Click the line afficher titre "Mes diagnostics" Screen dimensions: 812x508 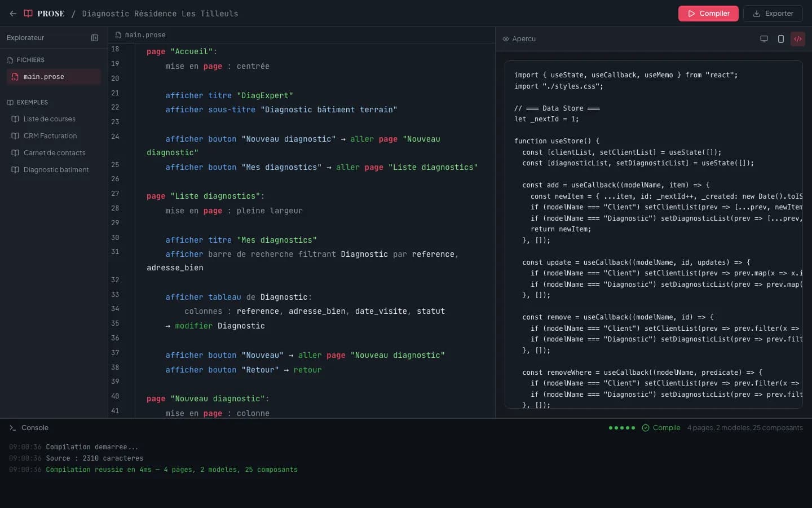(241, 240)
